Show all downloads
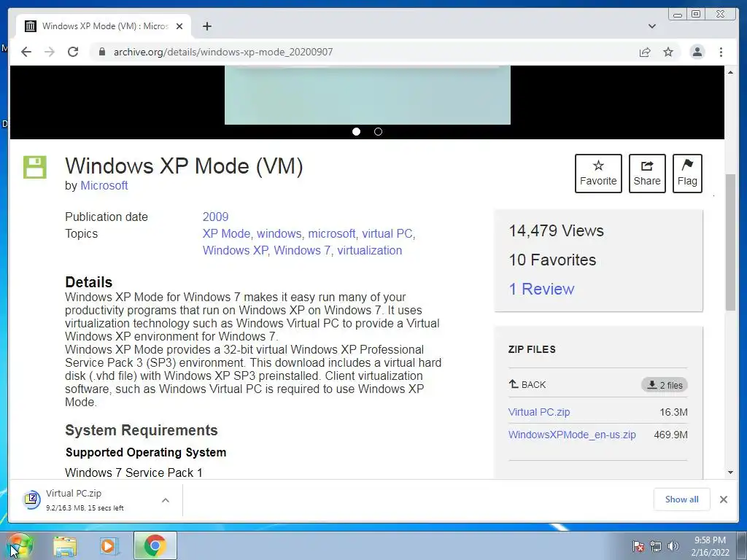 (x=682, y=499)
